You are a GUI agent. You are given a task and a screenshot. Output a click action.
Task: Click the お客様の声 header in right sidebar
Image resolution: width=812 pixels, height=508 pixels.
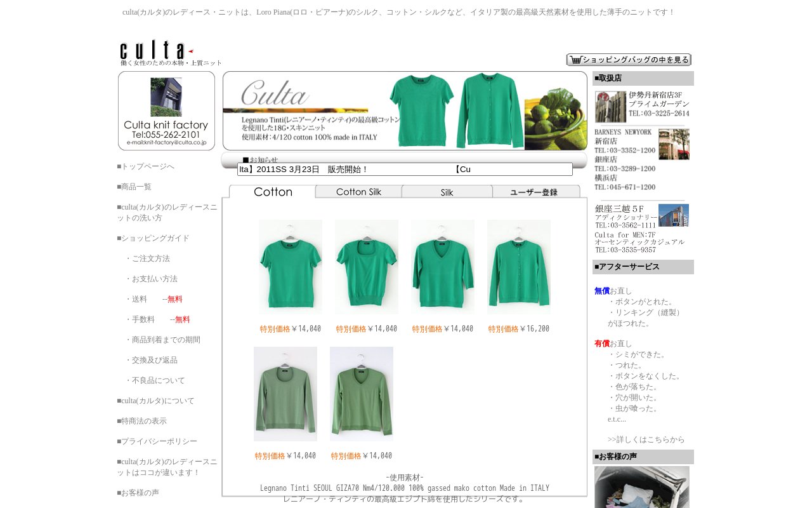click(x=643, y=457)
